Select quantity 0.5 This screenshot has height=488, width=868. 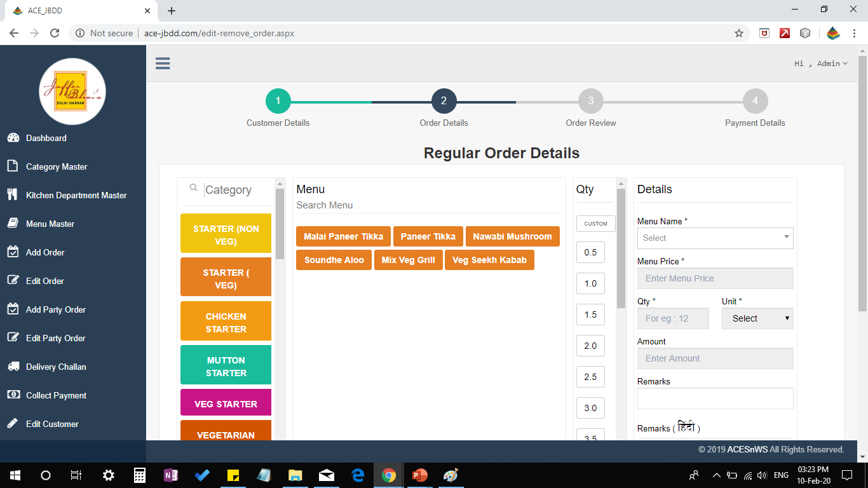coord(590,252)
